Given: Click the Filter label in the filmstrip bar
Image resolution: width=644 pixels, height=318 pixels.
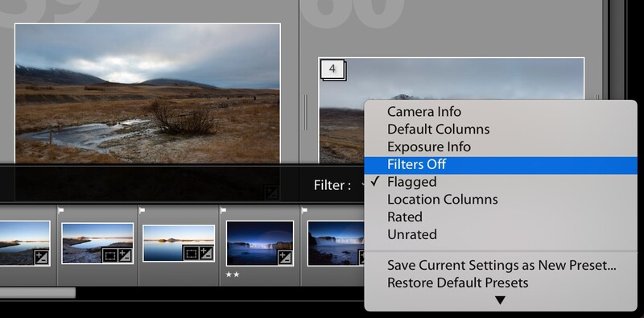Looking at the screenshot, I should (x=332, y=185).
